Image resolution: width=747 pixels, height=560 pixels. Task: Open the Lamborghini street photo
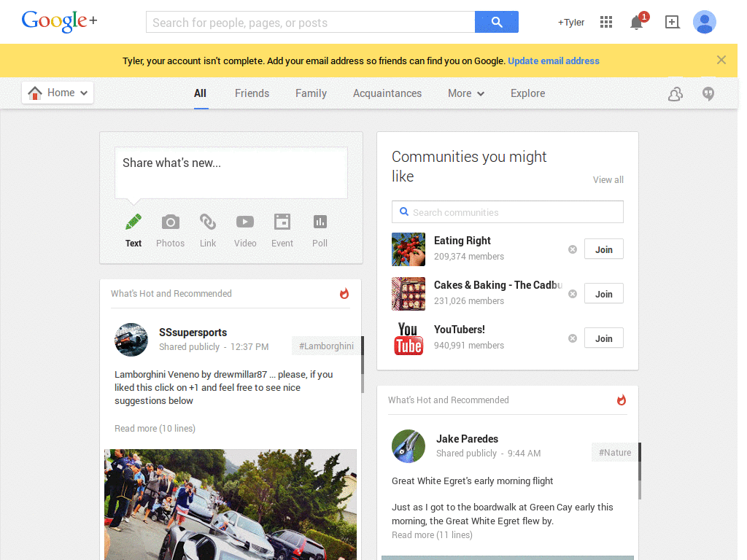coord(231,505)
